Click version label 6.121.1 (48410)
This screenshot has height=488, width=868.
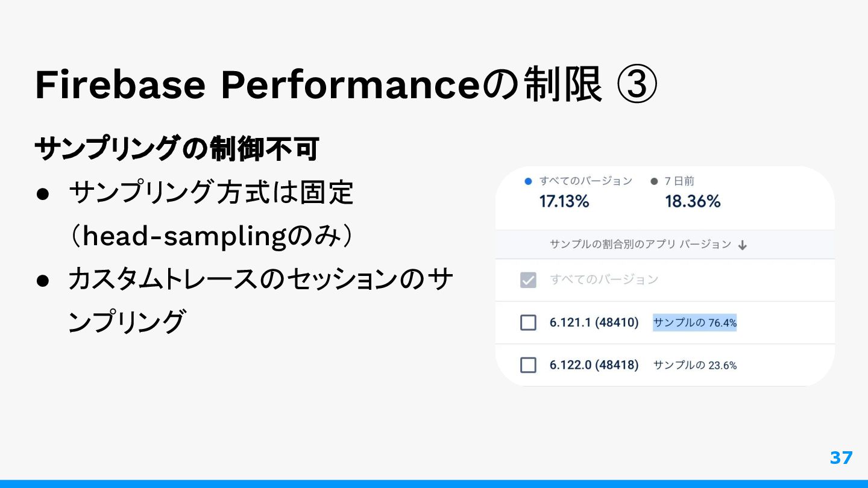point(594,322)
